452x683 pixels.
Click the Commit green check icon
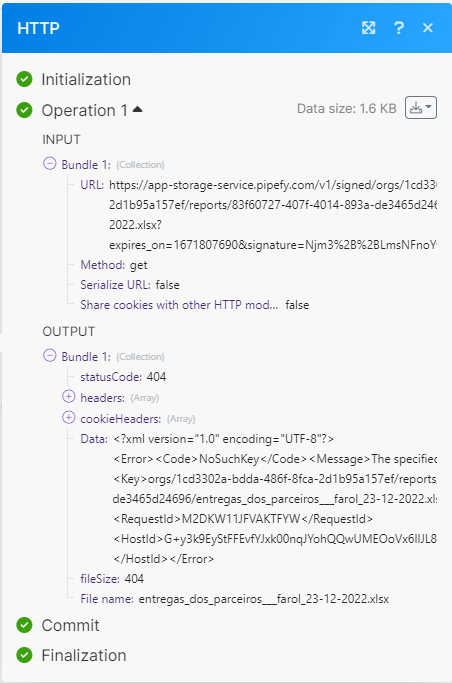[24, 625]
